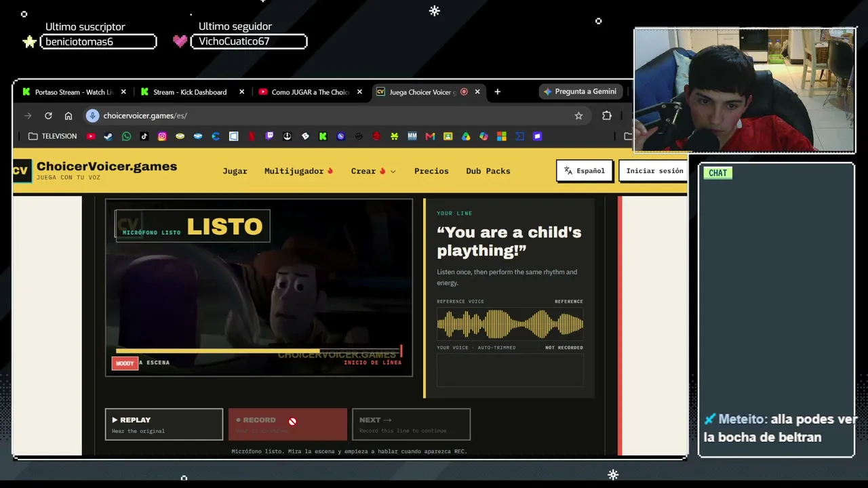Click the RECORD button
868x488 pixels.
pyautogui.click(x=288, y=424)
